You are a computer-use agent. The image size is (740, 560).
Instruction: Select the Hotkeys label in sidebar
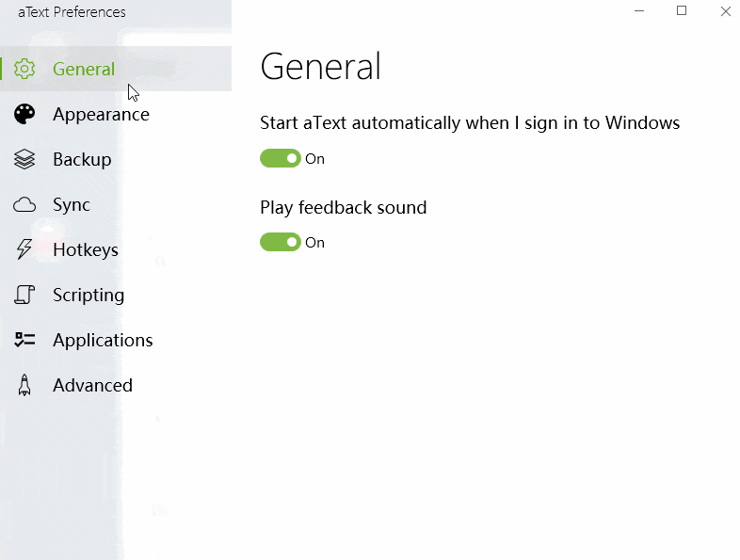pyautogui.click(x=86, y=250)
